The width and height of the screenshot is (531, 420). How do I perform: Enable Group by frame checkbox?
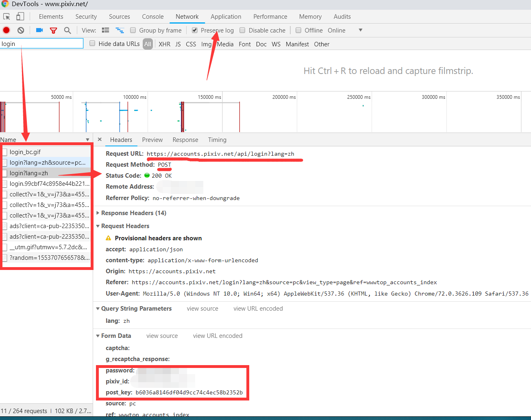tap(133, 30)
